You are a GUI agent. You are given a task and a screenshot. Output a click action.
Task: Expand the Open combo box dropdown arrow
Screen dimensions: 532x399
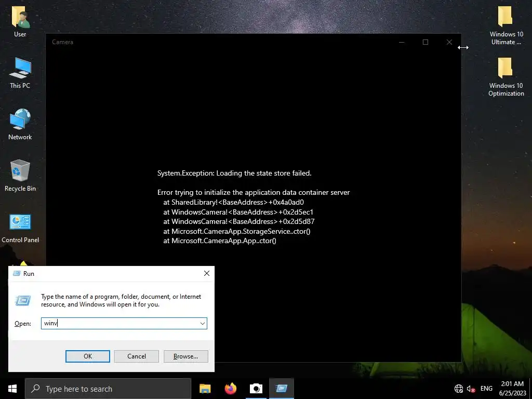[203, 323]
